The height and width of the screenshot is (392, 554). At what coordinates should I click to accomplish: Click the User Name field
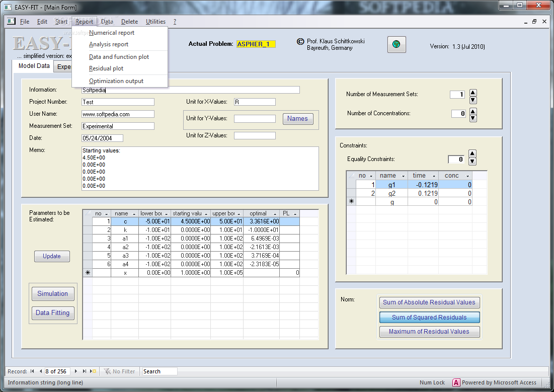tap(118, 114)
